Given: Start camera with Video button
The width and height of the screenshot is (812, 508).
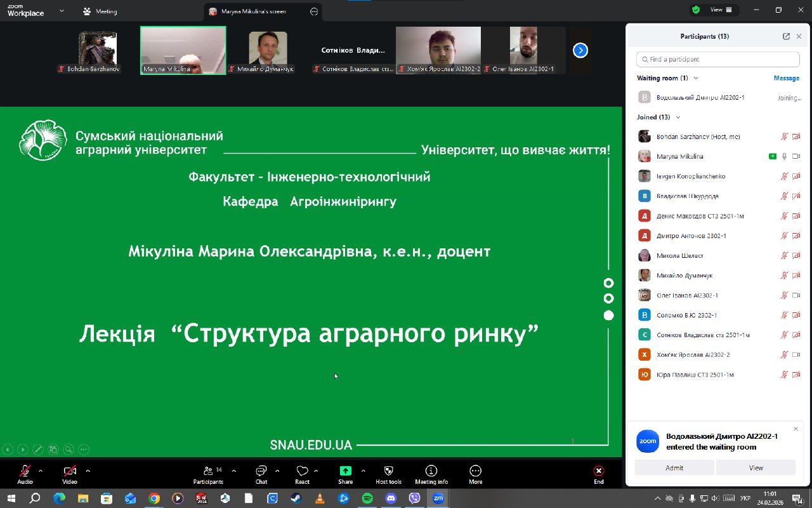Looking at the screenshot, I should pos(70,471).
